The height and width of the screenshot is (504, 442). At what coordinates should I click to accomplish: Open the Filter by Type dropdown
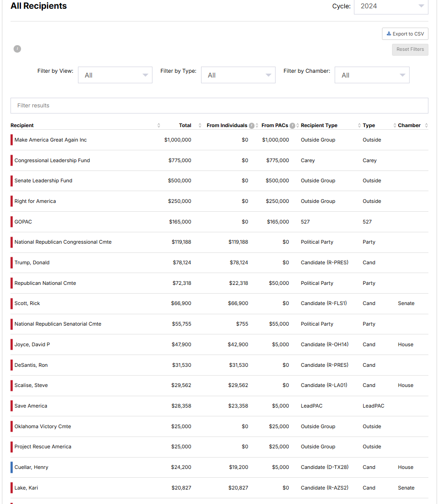point(238,75)
